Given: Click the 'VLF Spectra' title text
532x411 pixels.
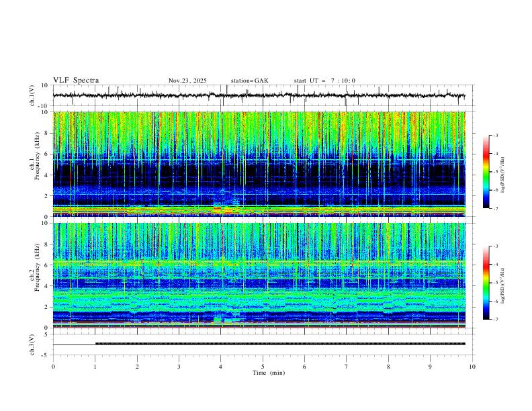Looking at the screenshot, I should (76, 80).
